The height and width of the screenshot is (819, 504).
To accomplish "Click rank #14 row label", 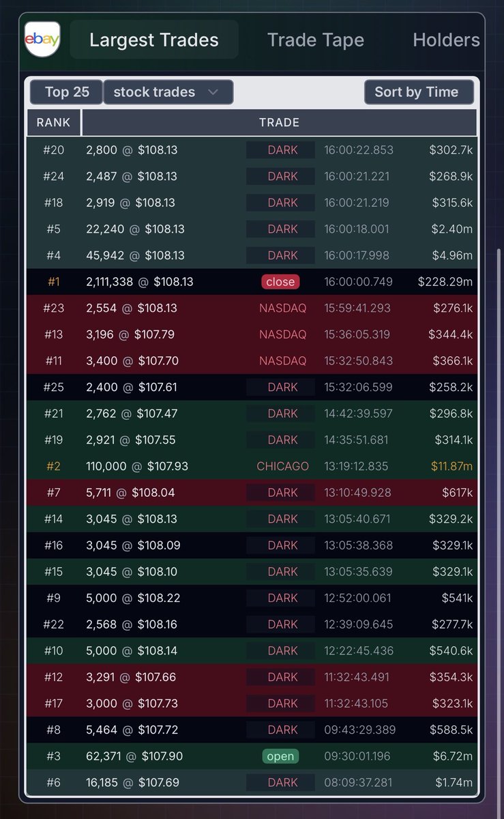I will click(53, 519).
